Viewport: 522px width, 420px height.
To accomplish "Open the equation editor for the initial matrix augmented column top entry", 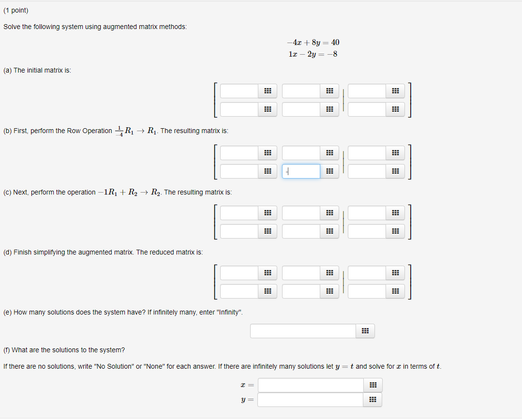I will click(x=395, y=91).
